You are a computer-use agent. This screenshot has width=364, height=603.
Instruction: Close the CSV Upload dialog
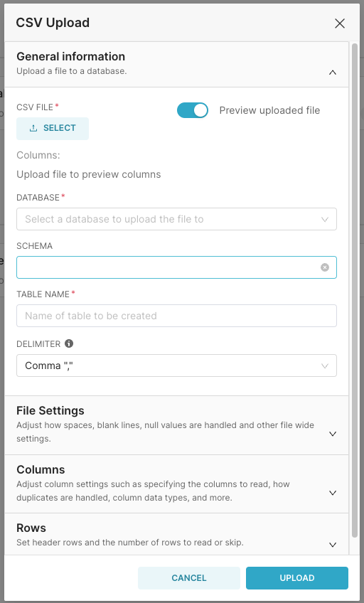click(x=340, y=23)
